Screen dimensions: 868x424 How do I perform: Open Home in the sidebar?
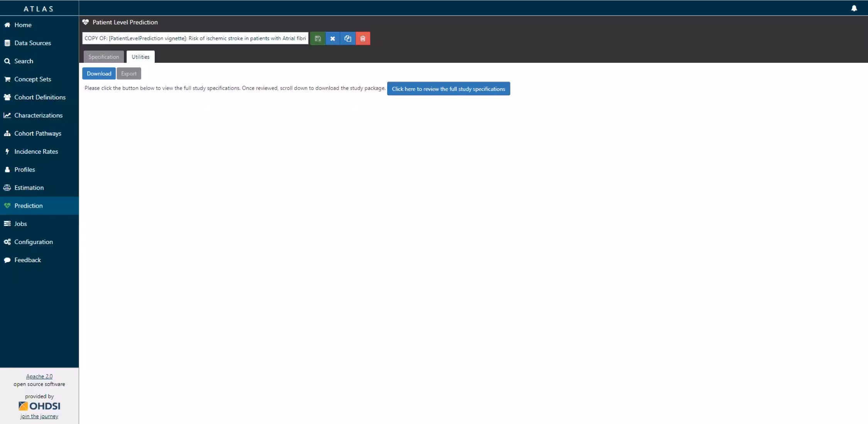click(39, 25)
